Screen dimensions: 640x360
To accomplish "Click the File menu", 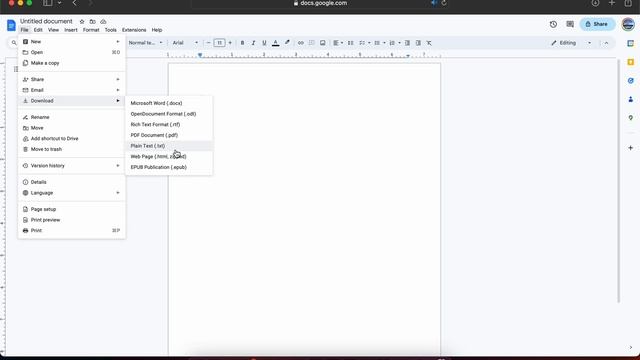I will [24, 30].
